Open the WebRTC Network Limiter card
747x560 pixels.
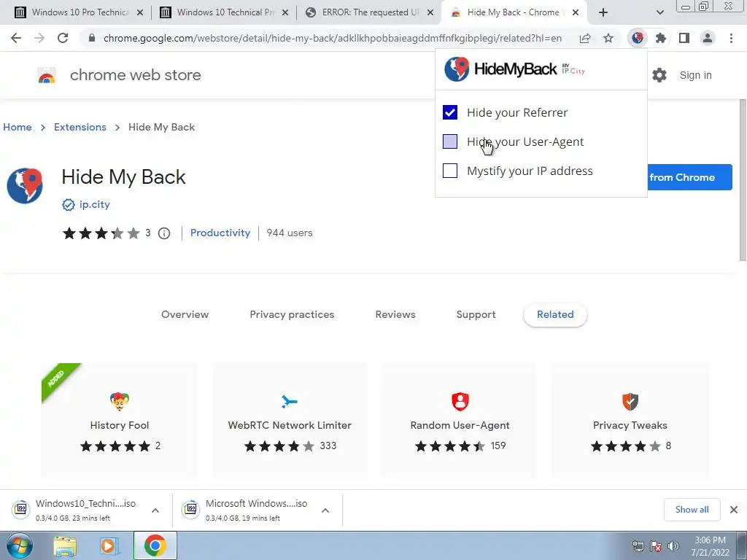[290, 420]
